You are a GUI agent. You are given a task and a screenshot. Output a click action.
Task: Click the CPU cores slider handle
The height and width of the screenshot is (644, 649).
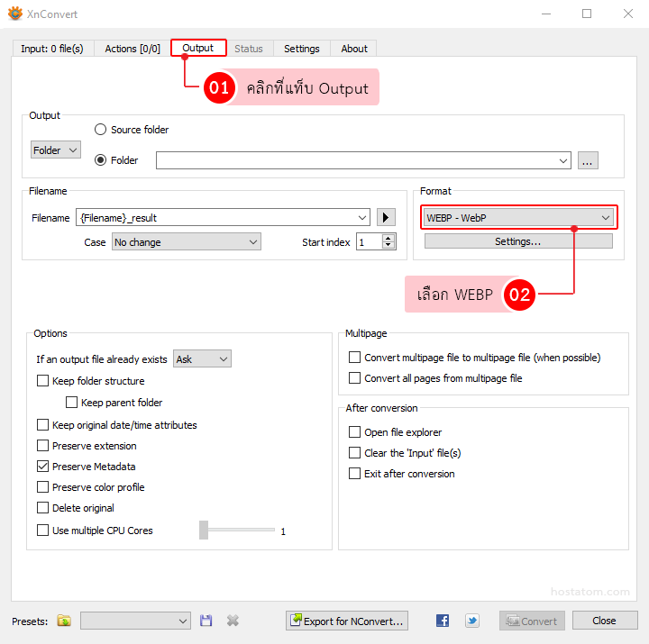204,531
